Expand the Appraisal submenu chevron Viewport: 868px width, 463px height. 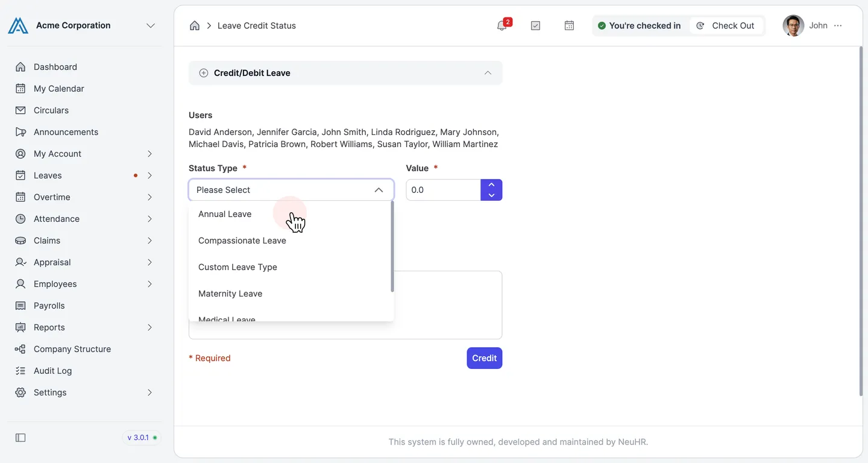tap(149, 262)
